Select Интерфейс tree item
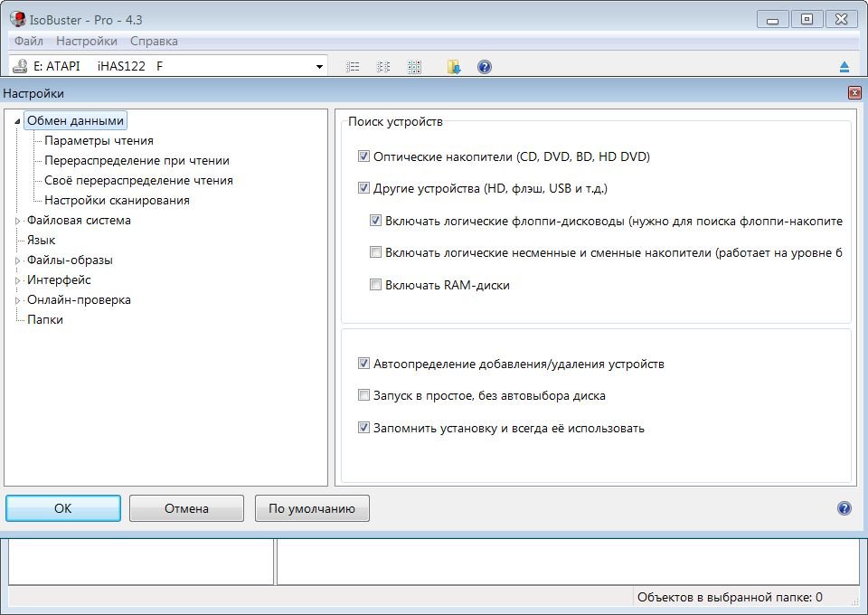 (x=59, y=280)
